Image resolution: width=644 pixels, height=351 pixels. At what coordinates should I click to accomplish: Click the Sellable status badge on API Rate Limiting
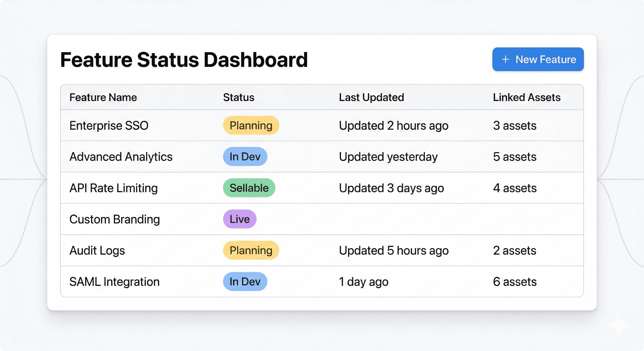pyautogui.click(x=249, y=188)
